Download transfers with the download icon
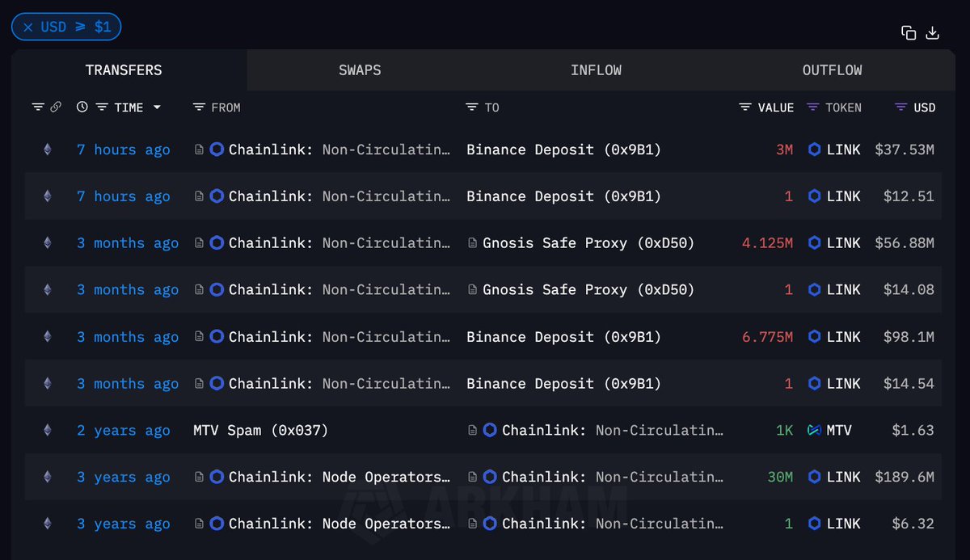 pos(932,32)
